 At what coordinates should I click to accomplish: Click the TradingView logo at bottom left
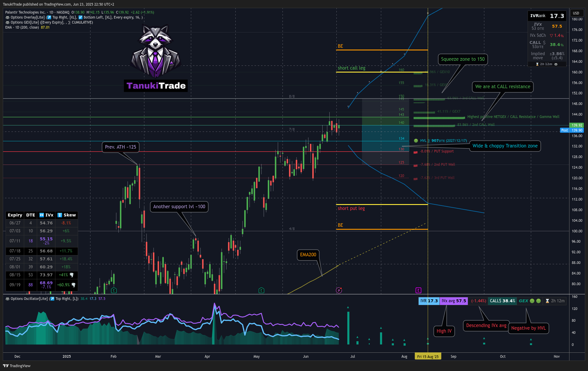click(x=17, y=366)
